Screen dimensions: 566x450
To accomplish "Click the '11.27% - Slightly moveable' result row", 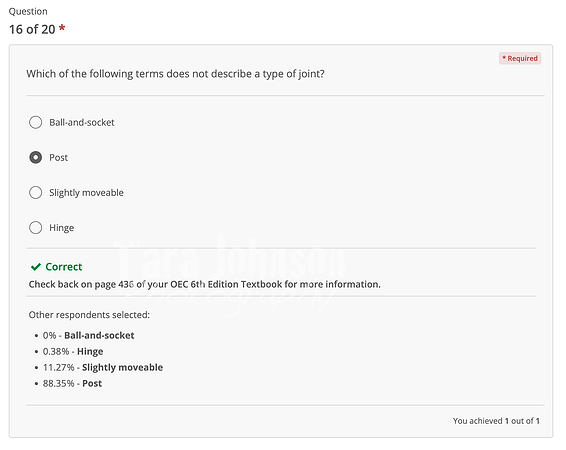I will point(103,367).
